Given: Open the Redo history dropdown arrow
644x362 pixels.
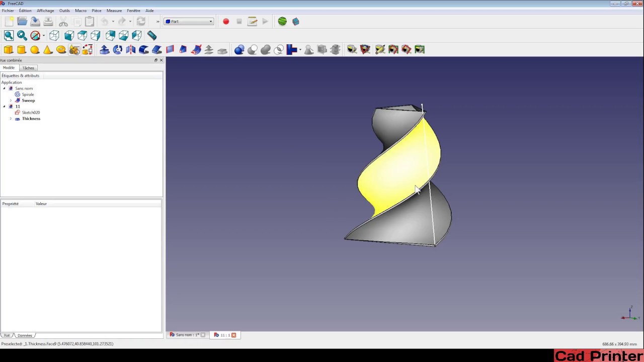Looking at the screenshot, I should (x=130, y=21).
